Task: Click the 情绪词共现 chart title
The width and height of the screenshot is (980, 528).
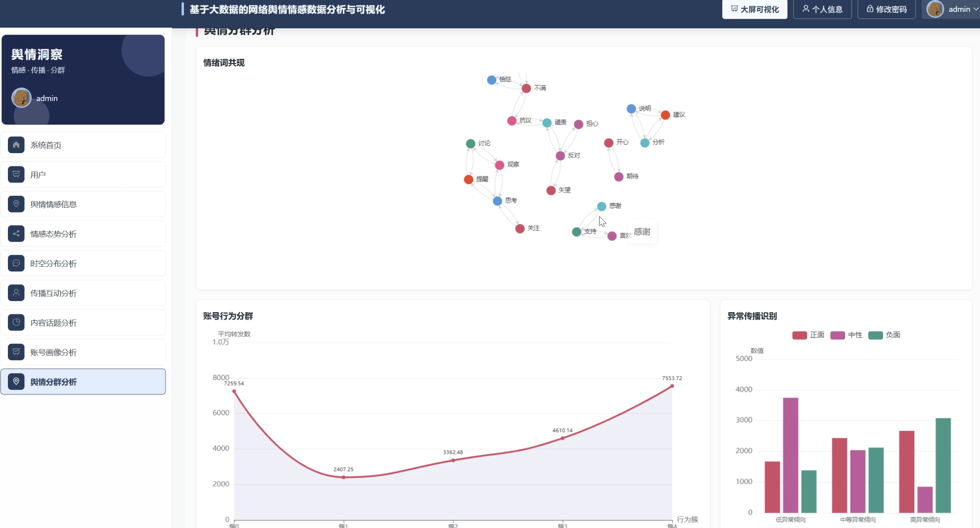Action: (224, 63)
